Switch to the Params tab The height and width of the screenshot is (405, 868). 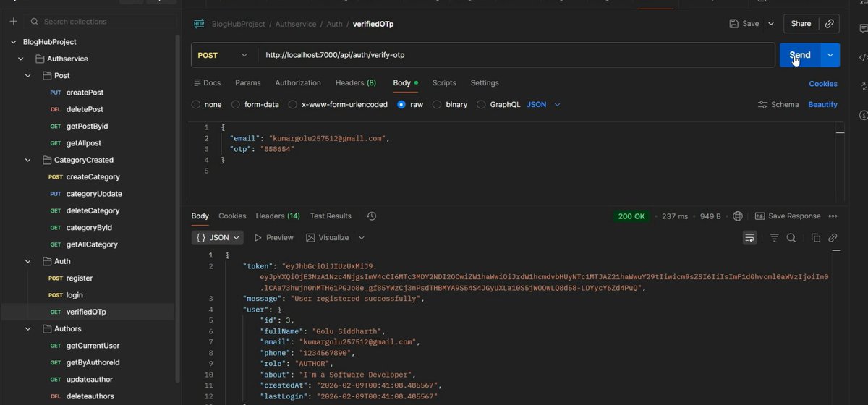(248, 83)
